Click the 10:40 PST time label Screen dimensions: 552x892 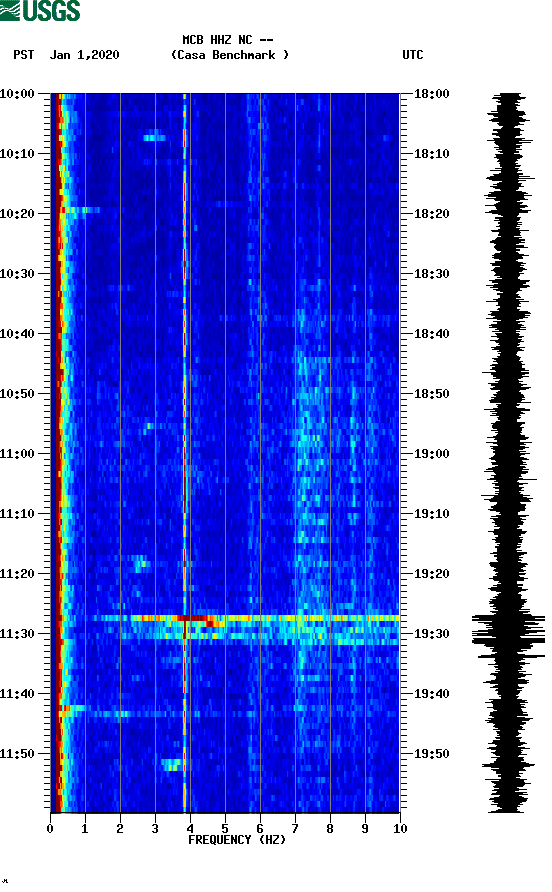point(17,333)
